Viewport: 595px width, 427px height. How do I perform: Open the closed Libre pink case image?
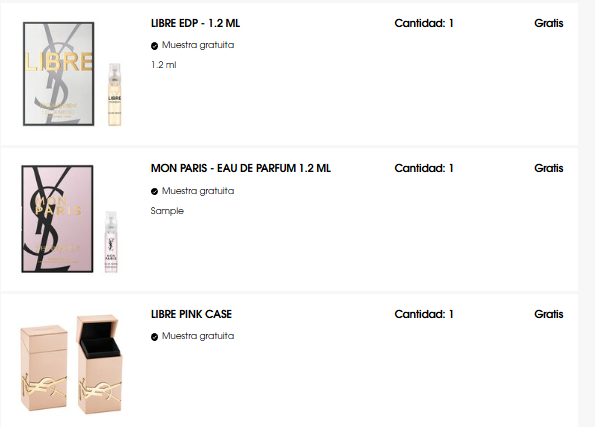pyautogui.click(x=44, y=367)
